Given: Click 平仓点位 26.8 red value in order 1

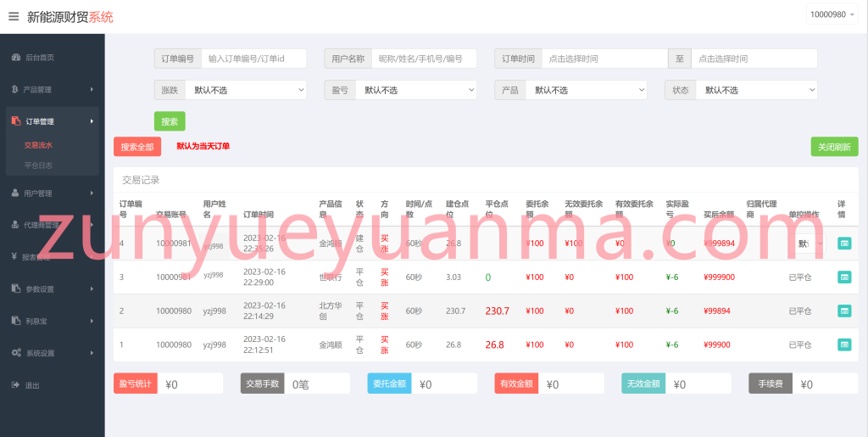Looking at the screenshot, I should [x=495, y=345].
